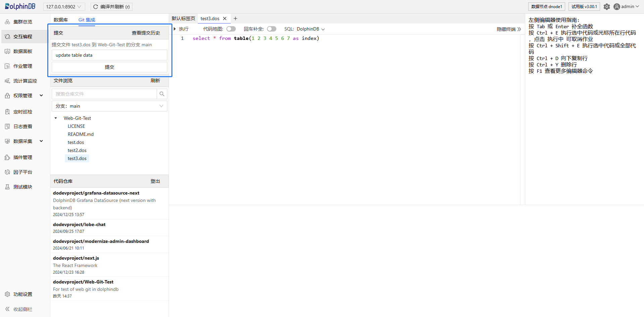Close the test3.dos editor tab

pos(225,18)
